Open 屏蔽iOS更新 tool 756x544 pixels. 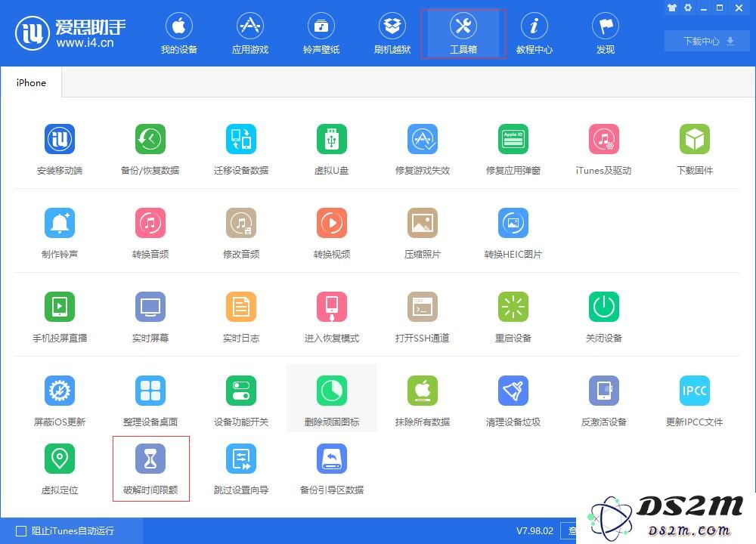[60, 401]
